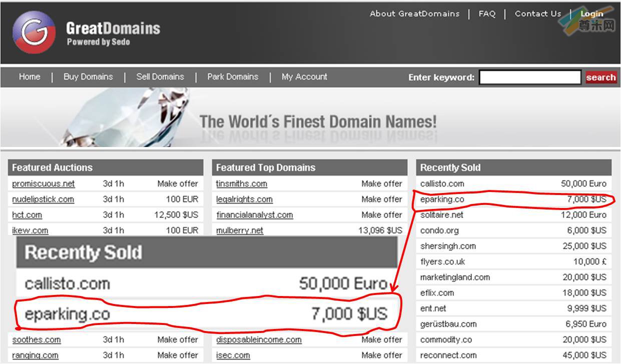
Task: Select flyers.co.uk sold entry
Action: tap(442, 261)
